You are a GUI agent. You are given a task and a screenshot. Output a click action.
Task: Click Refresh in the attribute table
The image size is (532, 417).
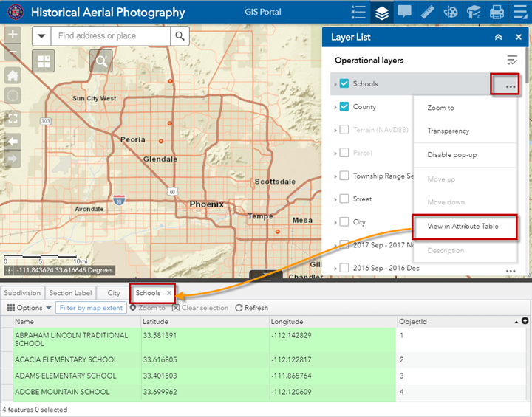tap(252, 308)
